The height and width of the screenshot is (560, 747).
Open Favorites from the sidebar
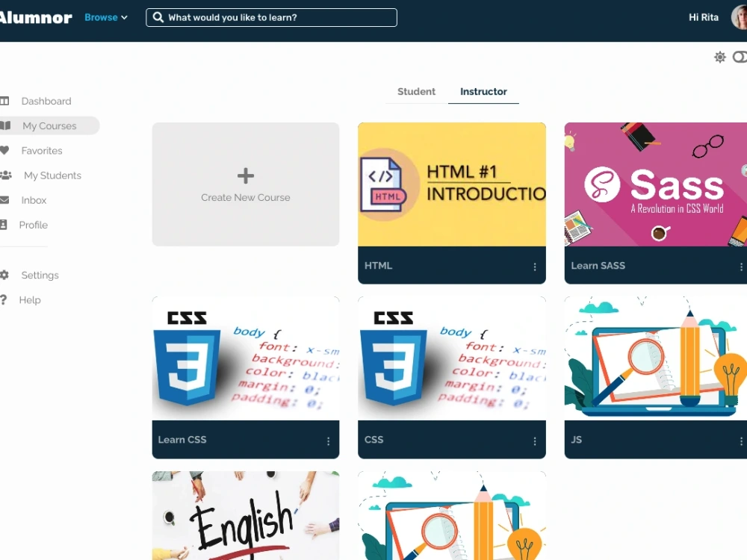pyautogui.click(x=42, y=151)
